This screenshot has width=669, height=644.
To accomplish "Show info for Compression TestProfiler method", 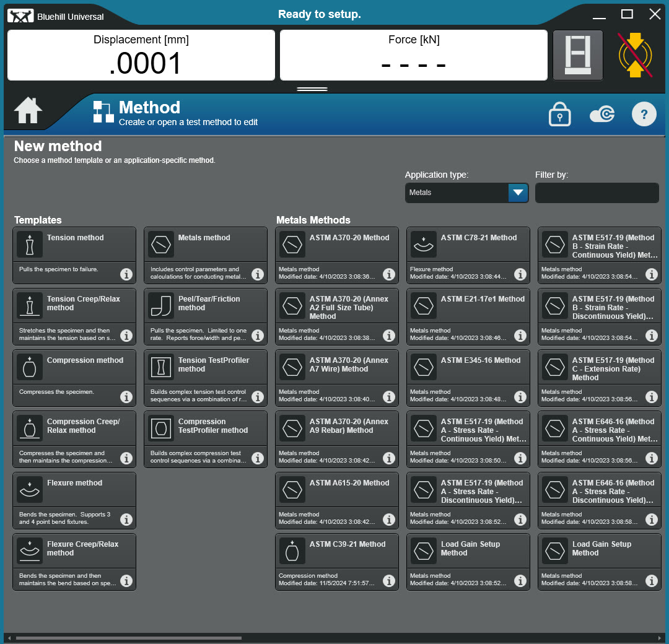I will click(258, 458).
